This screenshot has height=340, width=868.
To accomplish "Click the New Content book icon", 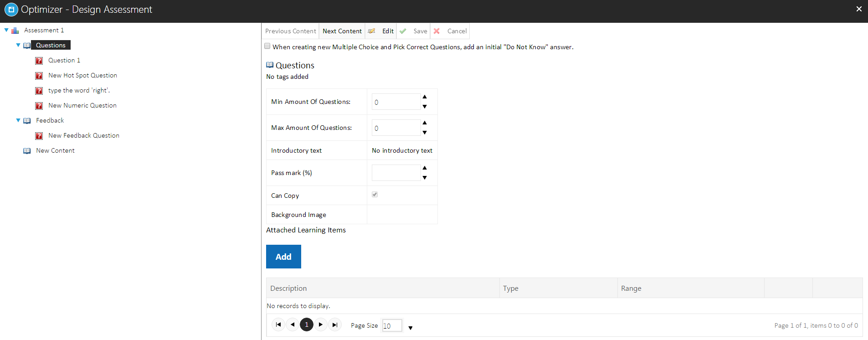I will 27,151.
